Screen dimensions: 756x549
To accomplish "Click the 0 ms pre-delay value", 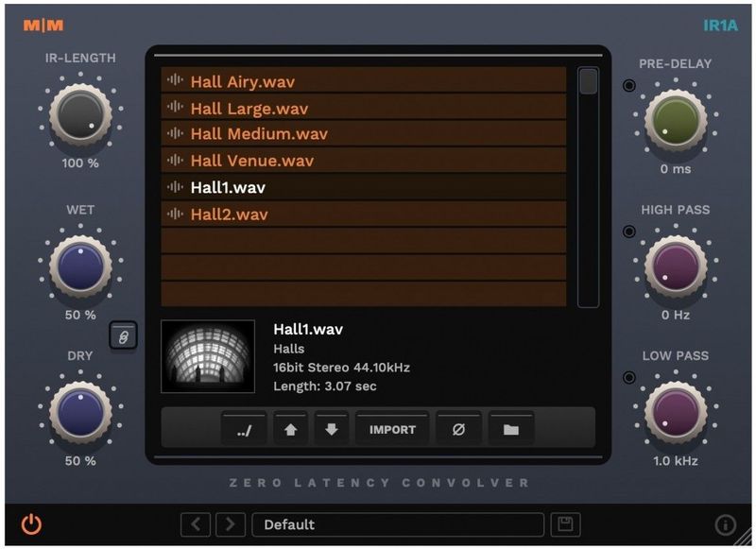I will [x=676, y=169].
